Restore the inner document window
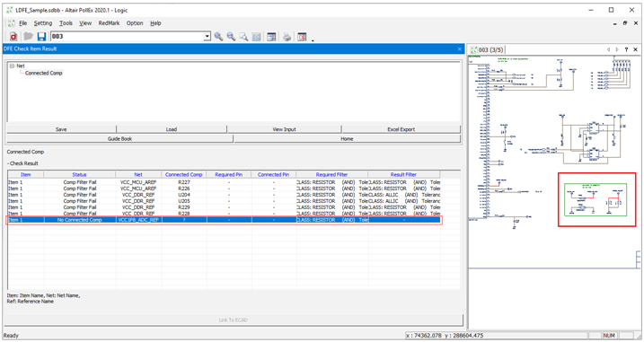The height and width of the screenshot is (342, 644). pos(625,23)
